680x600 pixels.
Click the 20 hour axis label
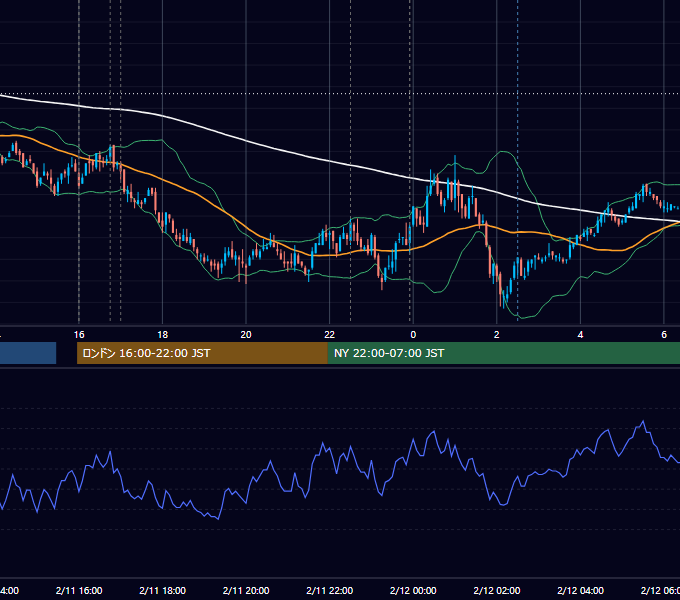click(246, 335)
